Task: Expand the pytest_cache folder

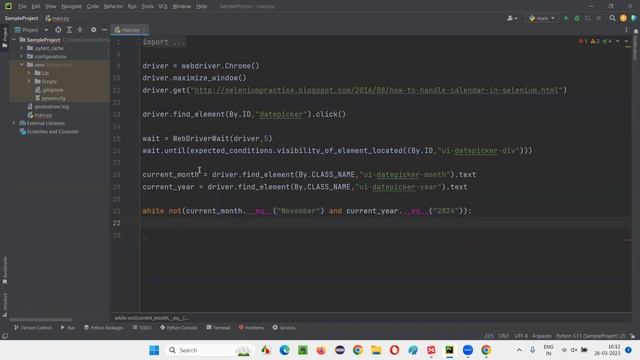Action: pos(22,48)
